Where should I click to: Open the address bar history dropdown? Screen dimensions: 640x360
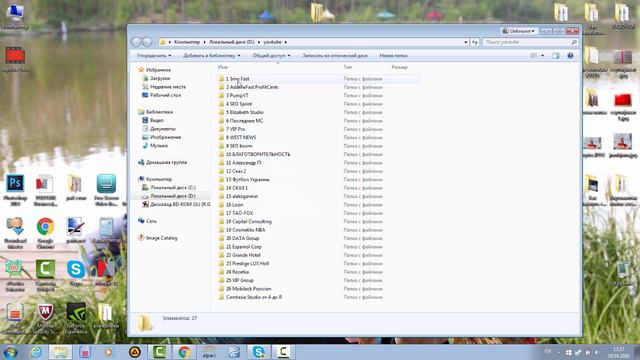pyautogui.click(x=466, y=42)
